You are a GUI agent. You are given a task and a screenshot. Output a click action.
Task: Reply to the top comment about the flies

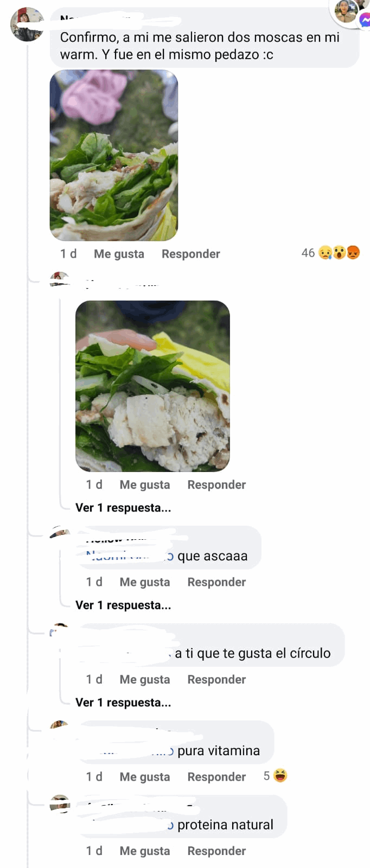click(x=191, y=254)
